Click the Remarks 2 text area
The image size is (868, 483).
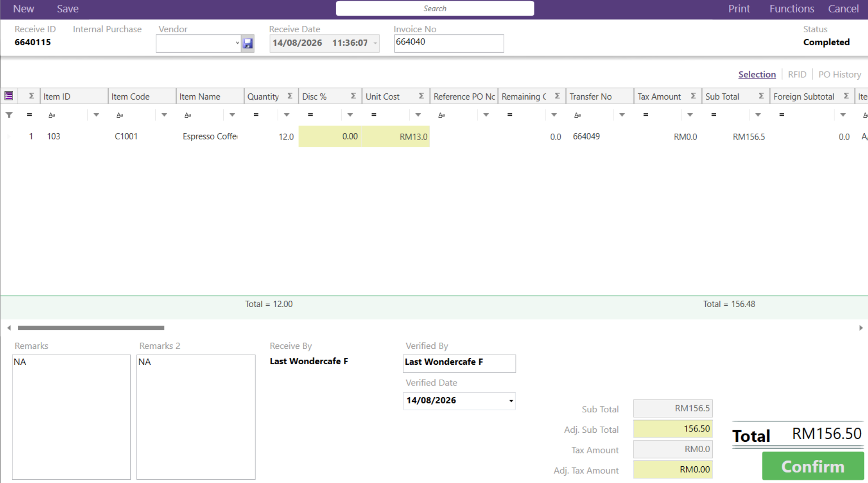pyautogui.click(x=196, y=417)
